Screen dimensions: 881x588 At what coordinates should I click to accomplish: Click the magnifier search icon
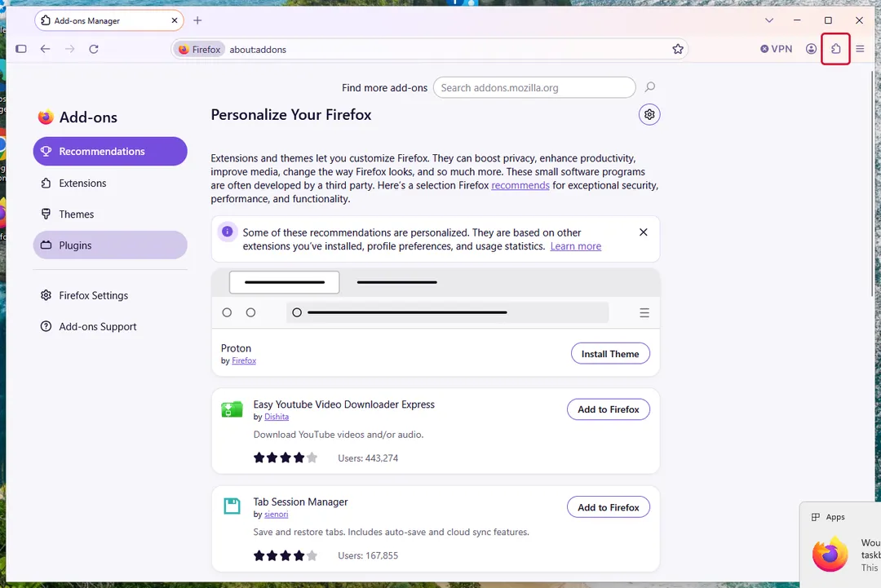point(649,87)
